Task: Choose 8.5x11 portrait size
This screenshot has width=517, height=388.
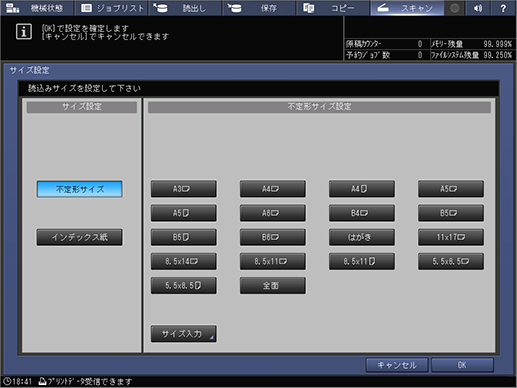Action: pos(362,261)
